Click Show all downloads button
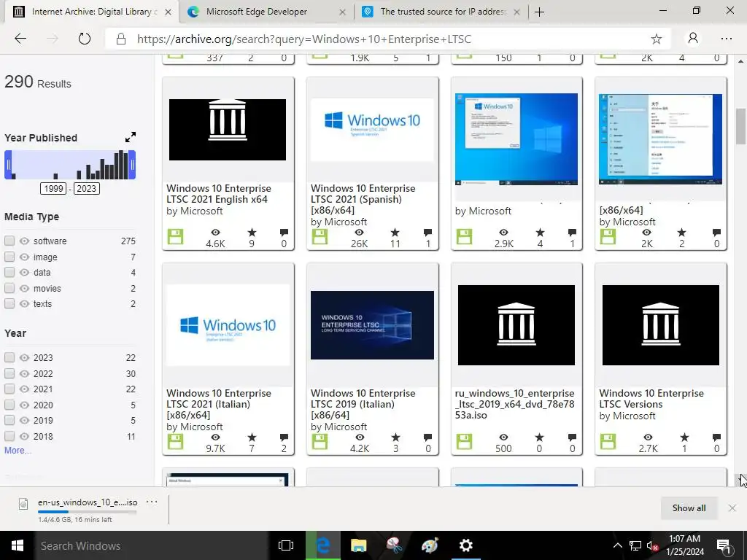This screenshot has height=560, width=747. (x=689, y=508)
